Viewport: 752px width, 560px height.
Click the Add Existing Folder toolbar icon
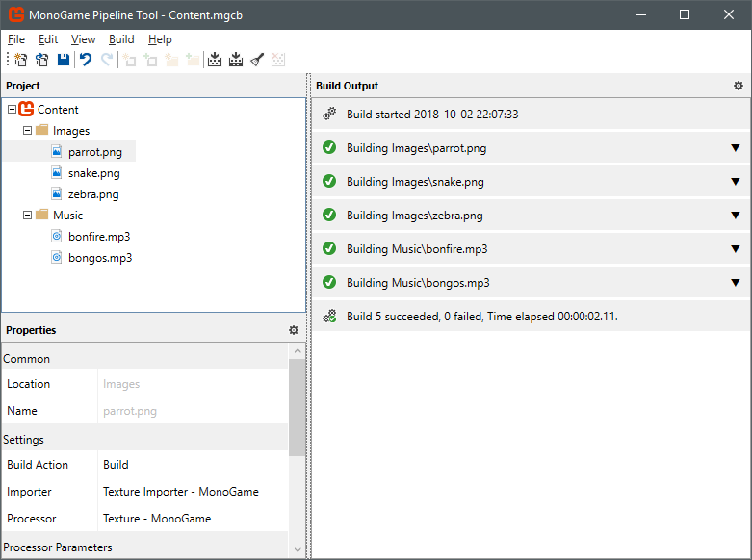click(193, 60)
